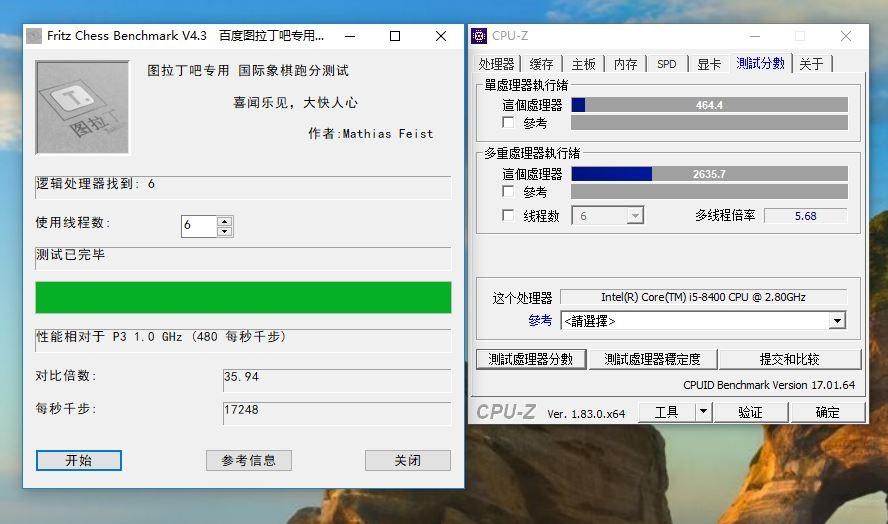Click the 提交和比较 button

click(x=789, y=359)
